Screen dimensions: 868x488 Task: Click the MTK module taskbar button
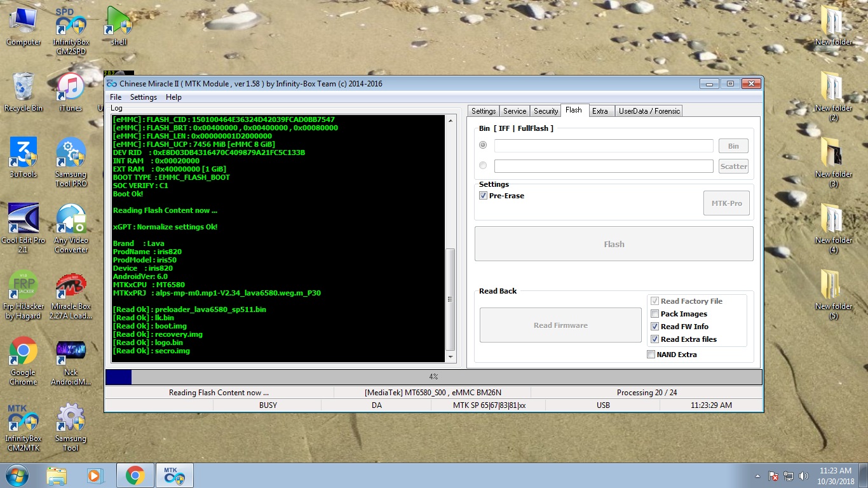[x=175, y=475]
